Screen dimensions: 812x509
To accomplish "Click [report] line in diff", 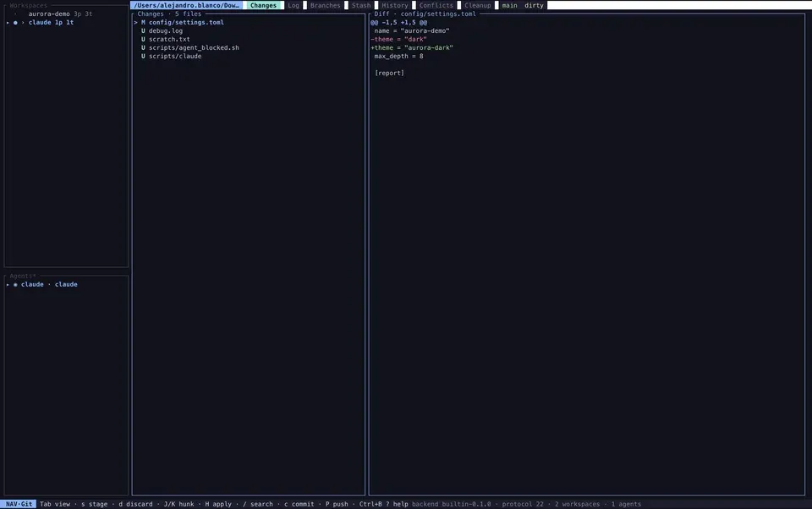I will click(389, 73).
